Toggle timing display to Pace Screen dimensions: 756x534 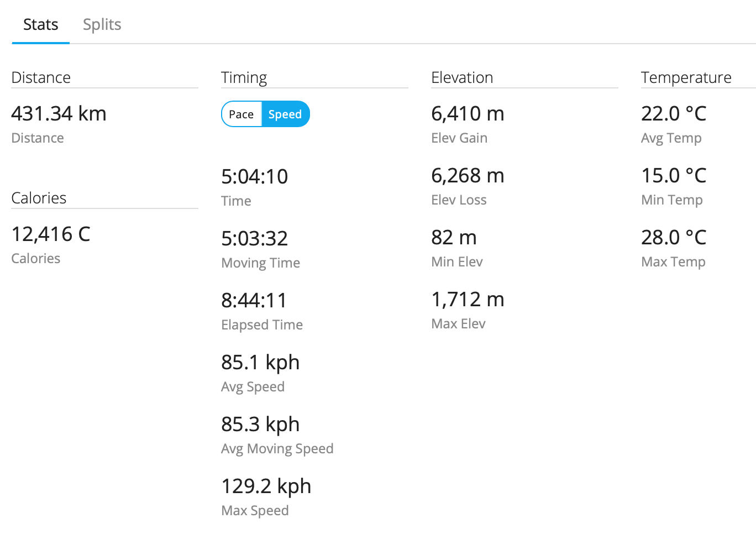241,114
